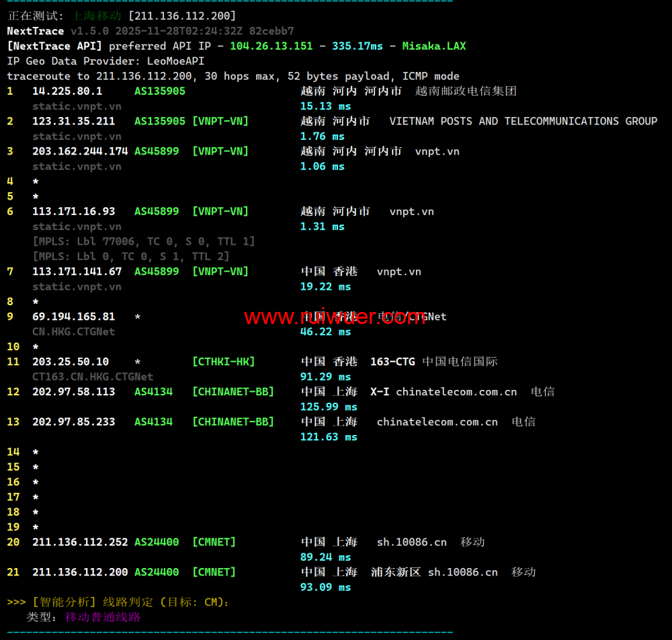672x640 pixels.
Task: Click the purple 移动普通线路 route type text
Action: pyautogui.click(x=103, y=617)
